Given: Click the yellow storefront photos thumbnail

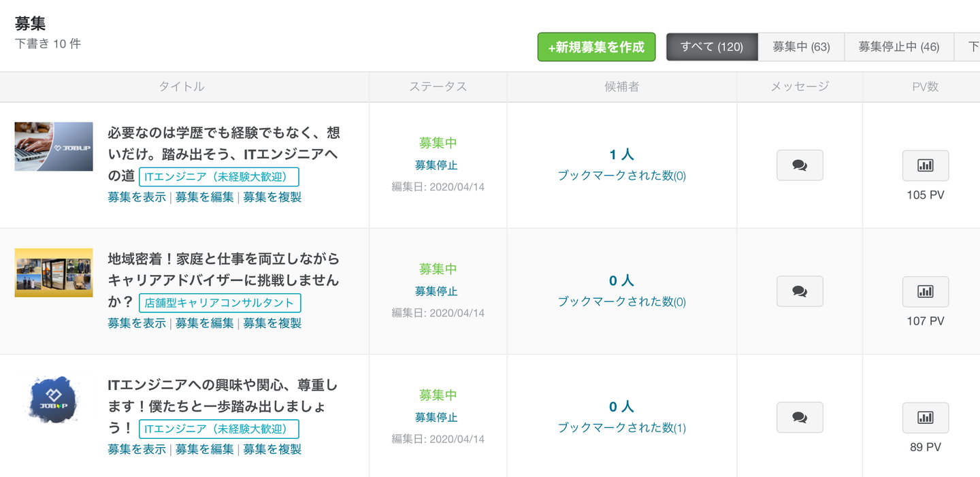Looking at the screenshot, I should click(x=54, y=272).
